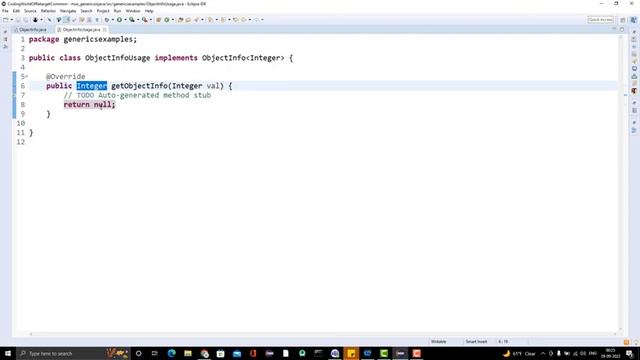Image resolution: width=640 pixels, height=360 pixels.
Task: Open the New Java Class dropdown arrow
Action: click(x=173, y=20)
